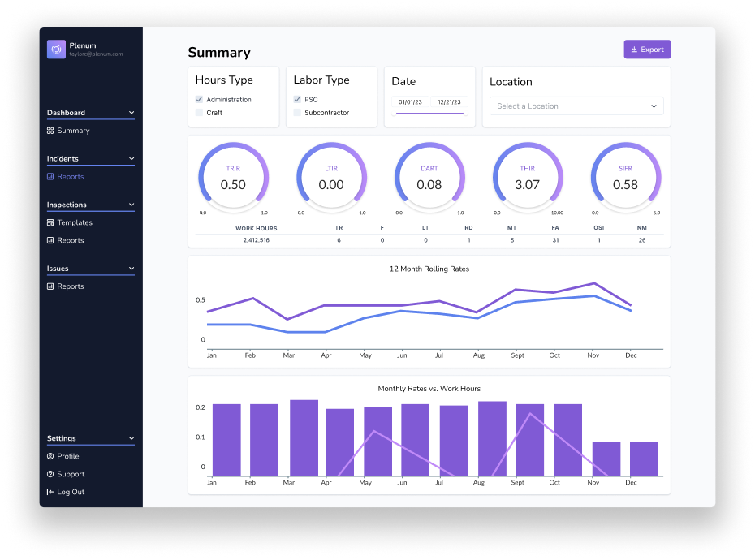Open Reports under Incidents
Screen dimensions: 755x560
click(66, 177)
